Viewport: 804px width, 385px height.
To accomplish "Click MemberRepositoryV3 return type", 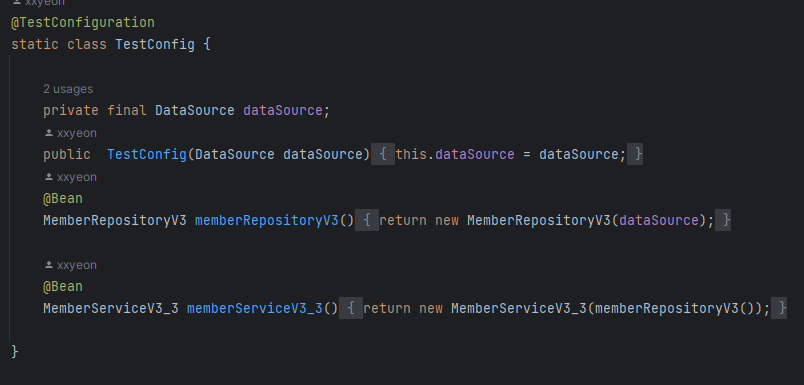I will tap(115, 221).
